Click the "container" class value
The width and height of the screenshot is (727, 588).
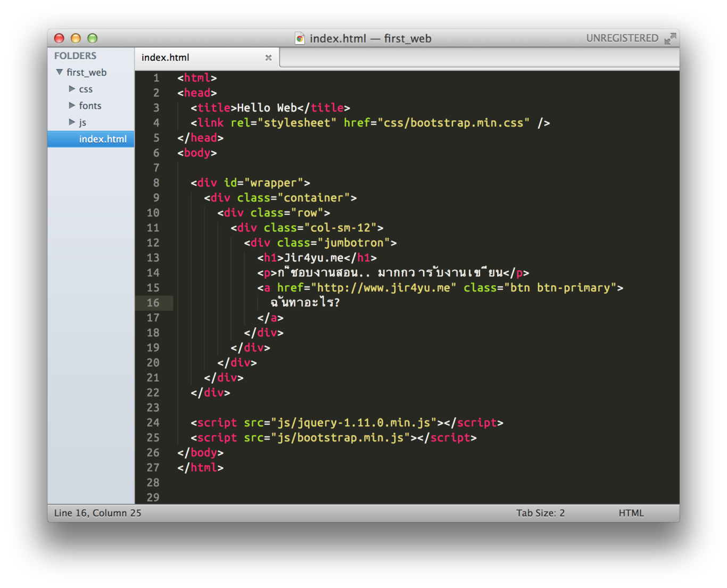click(313, 198)
